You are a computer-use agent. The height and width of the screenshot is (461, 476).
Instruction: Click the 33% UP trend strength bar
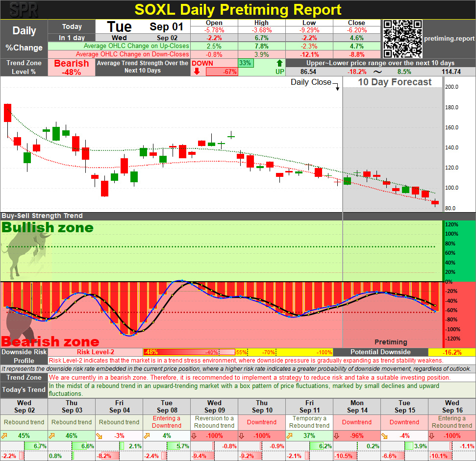(x=246, y=63)
